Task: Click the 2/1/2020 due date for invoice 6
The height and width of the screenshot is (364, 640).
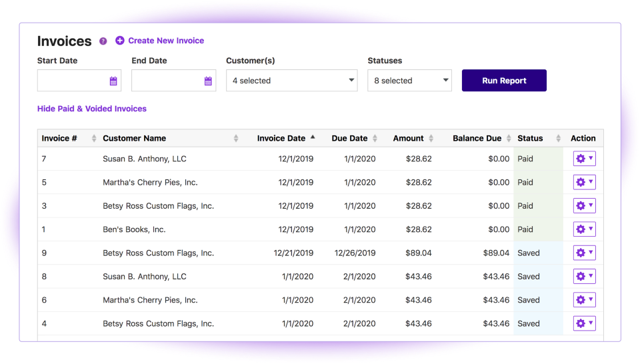Action: click(x=359, y=300)
